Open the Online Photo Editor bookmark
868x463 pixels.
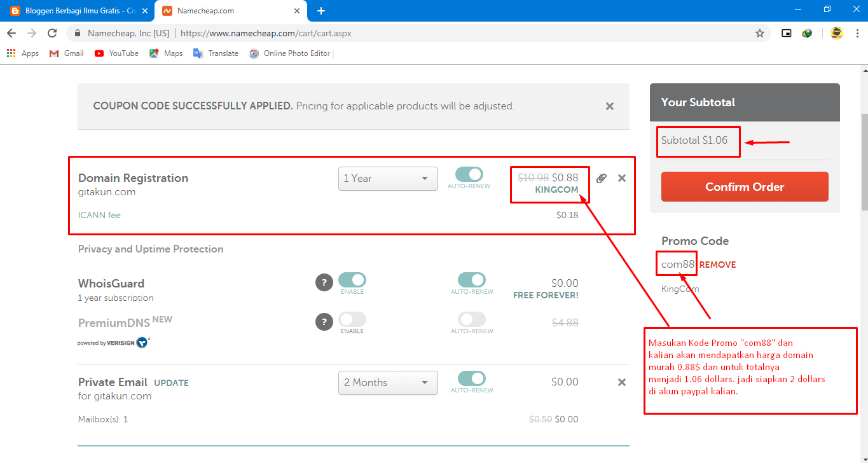click(290, 53)
